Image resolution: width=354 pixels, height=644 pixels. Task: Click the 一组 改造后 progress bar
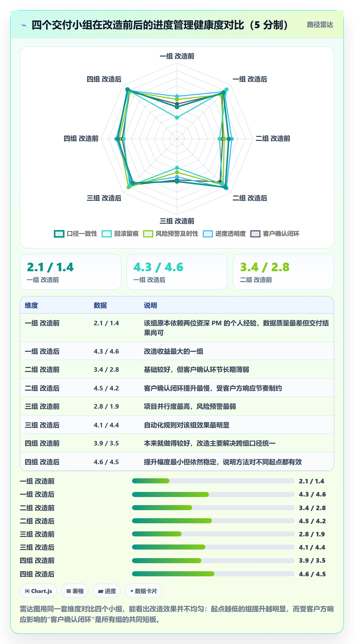click(x=213, y=494)
